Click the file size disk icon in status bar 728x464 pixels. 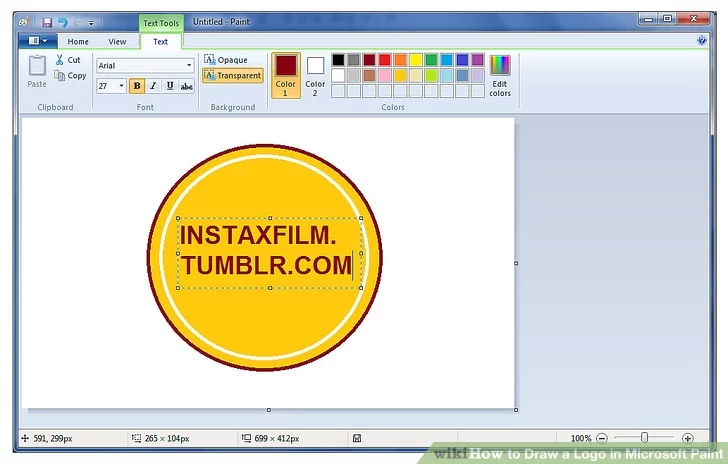pos(357,438)
